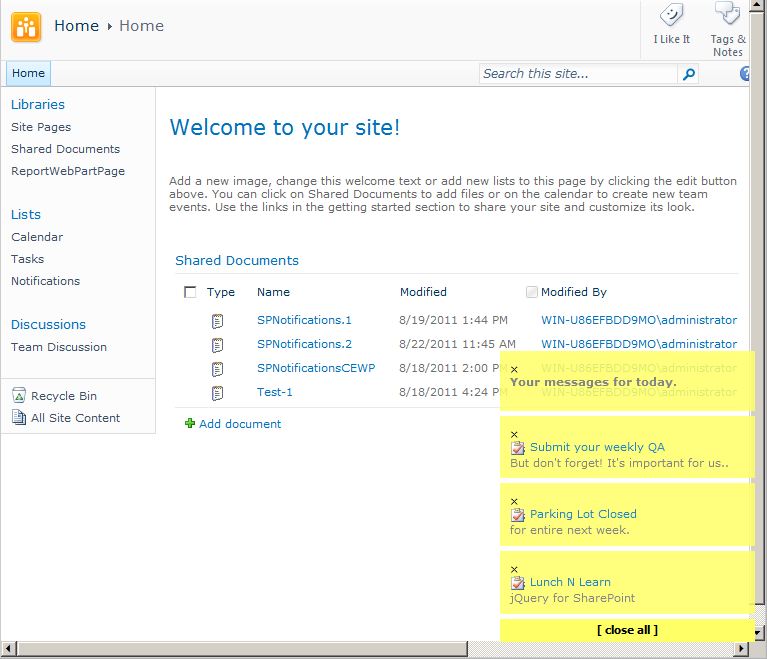Open the Name column header menu
This screenshot has height=659, width=767.
tap(273, 292)
